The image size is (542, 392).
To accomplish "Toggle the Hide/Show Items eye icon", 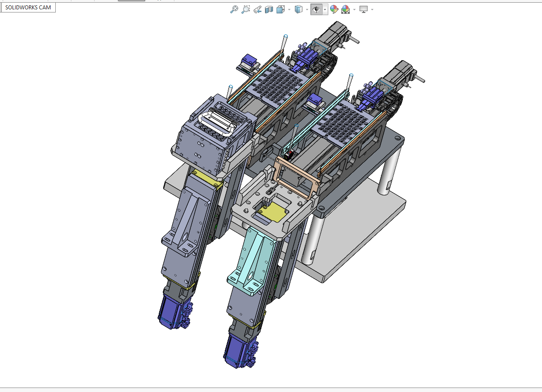I will click(x=316, y=9).
